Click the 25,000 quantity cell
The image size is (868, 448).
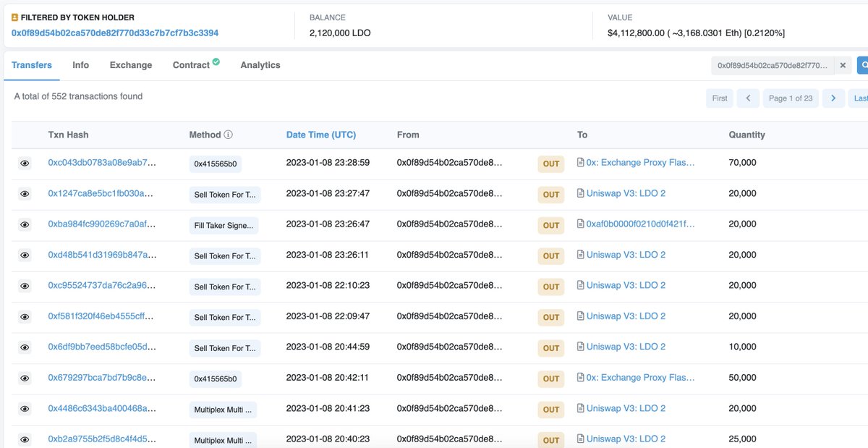(742, 439)
